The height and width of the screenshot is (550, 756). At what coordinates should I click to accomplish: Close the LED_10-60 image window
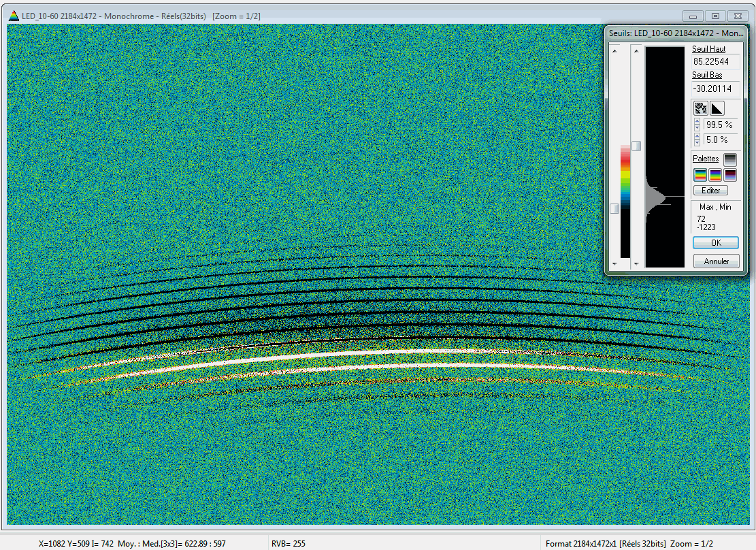coord(738,16)
